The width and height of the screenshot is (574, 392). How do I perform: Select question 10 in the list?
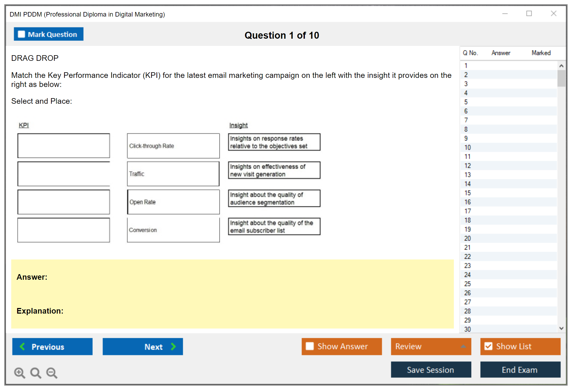coord(467,147)
